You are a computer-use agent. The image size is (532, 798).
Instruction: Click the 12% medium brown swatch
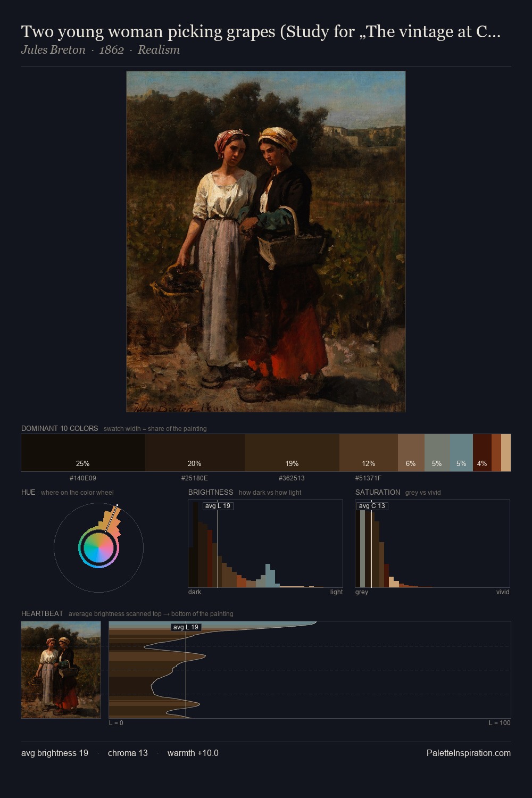tap(369, 453)
